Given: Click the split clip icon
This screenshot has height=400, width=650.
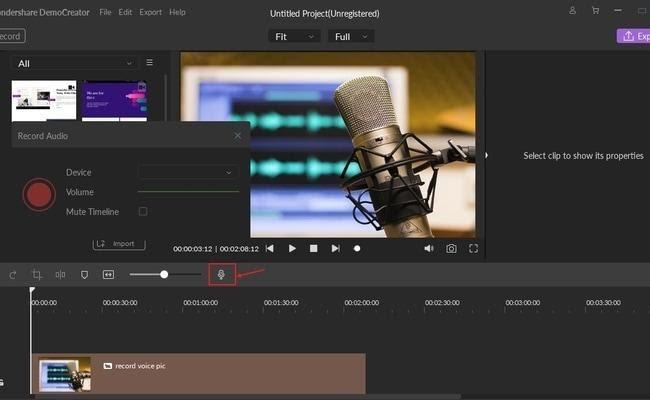Looking at the screenshot, I should point(61,274).
